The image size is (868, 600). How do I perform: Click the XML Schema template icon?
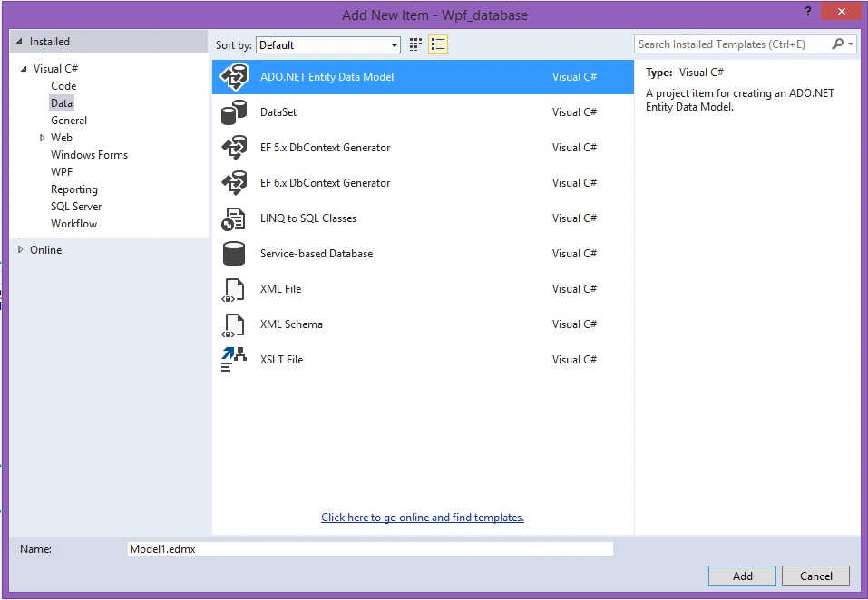click(233, 324)
